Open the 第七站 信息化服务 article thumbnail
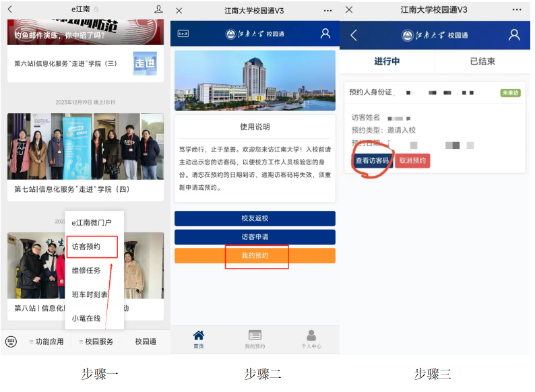Image resolution: width=535 pixels, height=392 pixels. pos(85,146)
